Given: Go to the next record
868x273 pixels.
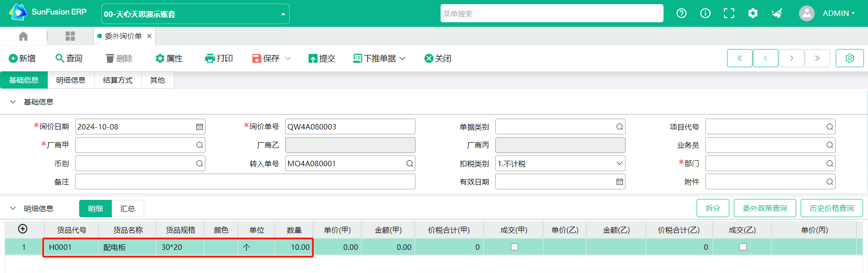Looking at the screenshot, I should pos(792,58).
